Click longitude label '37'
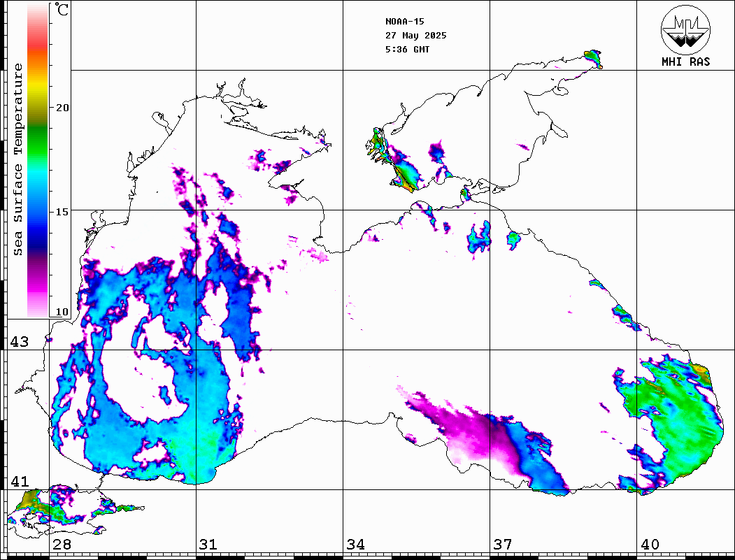This screenshot has width=735, height=560. point(503,544)
